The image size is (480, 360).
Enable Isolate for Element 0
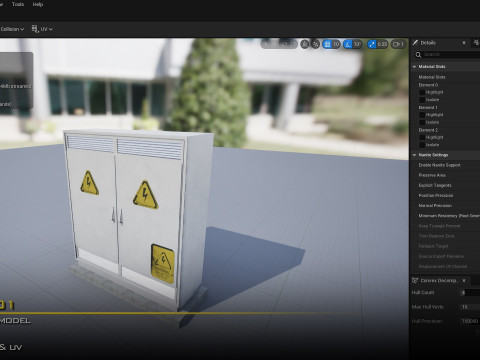pyautogui.click(x=422, y=100)
